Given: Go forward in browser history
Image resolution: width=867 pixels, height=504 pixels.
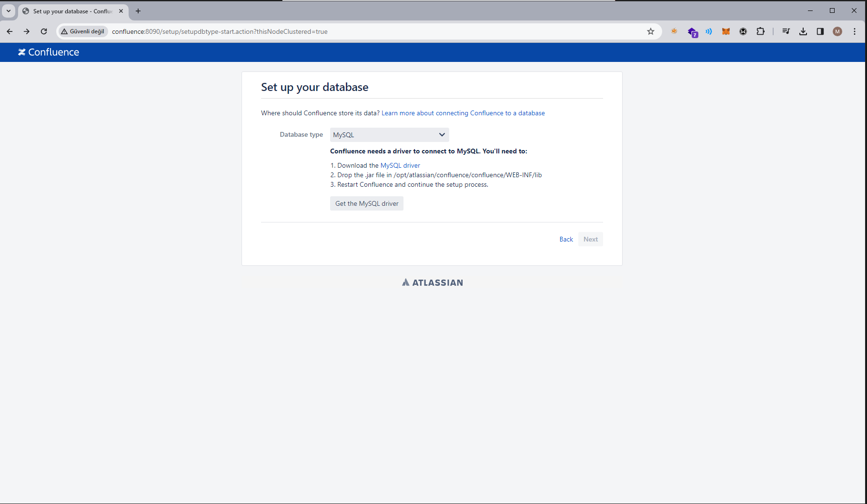Looking at the screenshot, I should (x=27, y=31).
